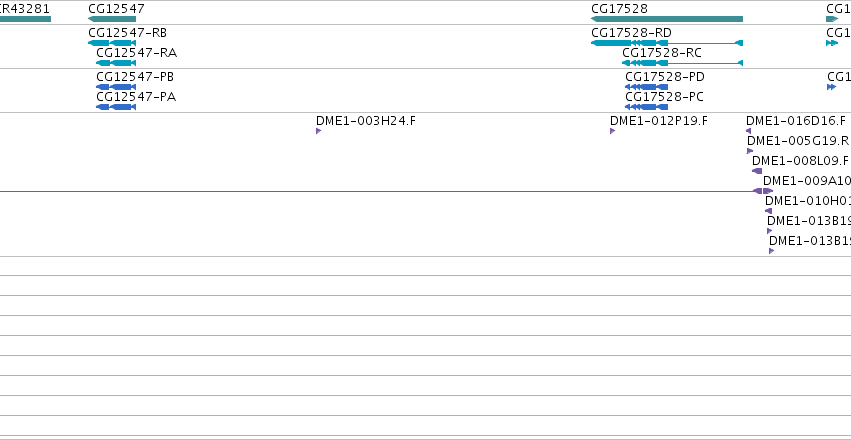Click the DME1-016D16.F label

796,120
